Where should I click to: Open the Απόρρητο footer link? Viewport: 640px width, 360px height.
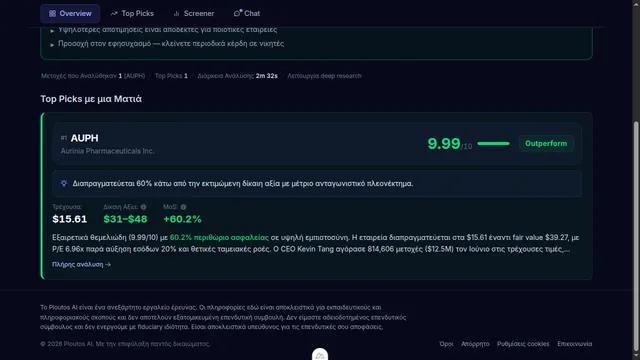click(x=475, y=344)
